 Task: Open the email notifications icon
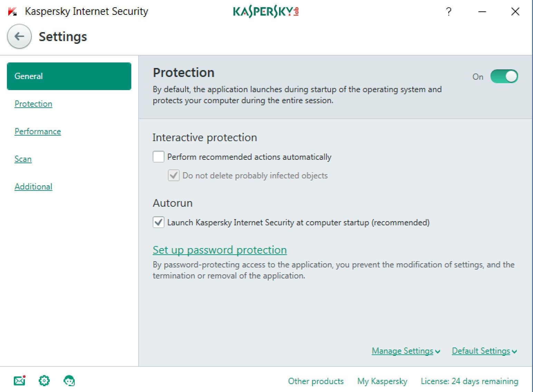[x=20, y=381]
